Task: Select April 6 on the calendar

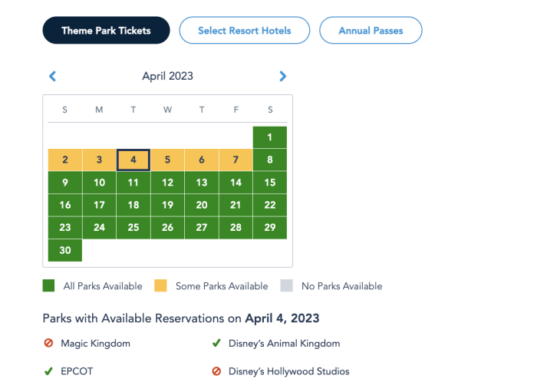Action: click(x=202, y=160)
